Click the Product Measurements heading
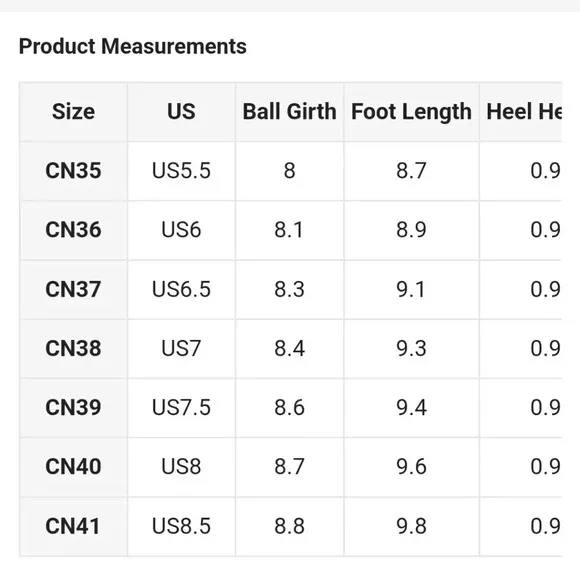580x580 pixels. coord(132,47)
